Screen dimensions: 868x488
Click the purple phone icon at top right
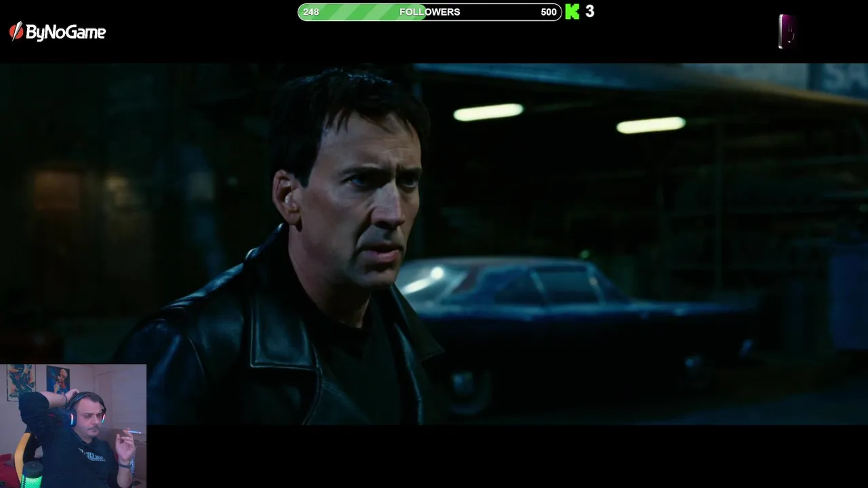point(787,31)
